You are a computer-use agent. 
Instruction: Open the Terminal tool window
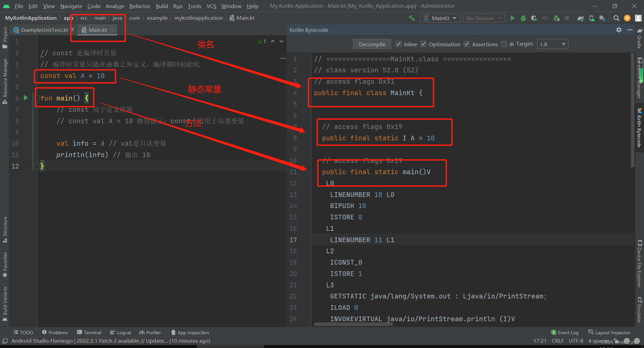point(89,332)
